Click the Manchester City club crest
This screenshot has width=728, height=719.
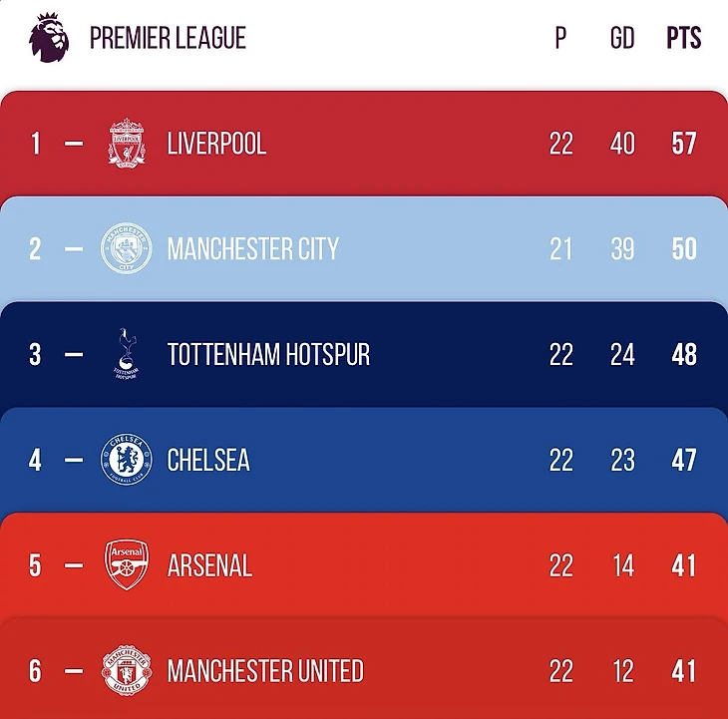pyautogui.click(x=127, y=248)
